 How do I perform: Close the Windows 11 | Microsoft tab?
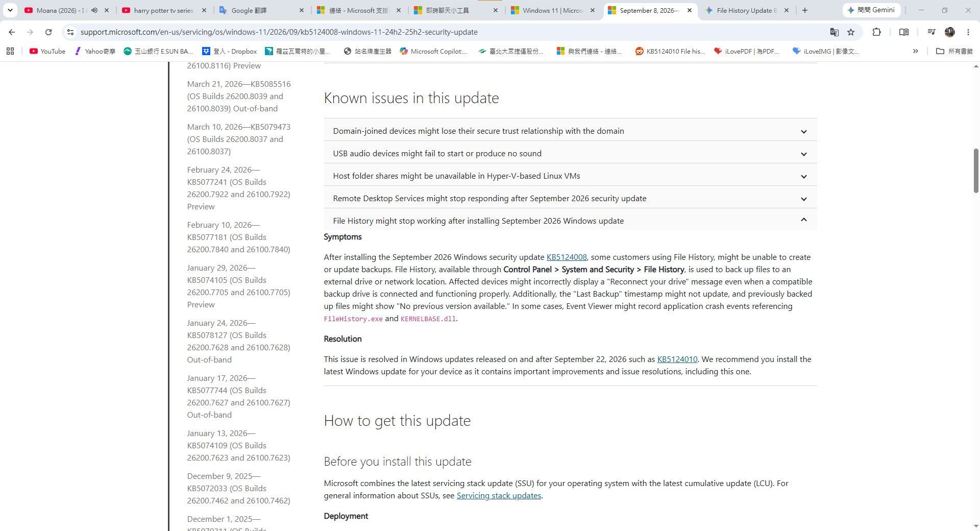coord(593,10)
